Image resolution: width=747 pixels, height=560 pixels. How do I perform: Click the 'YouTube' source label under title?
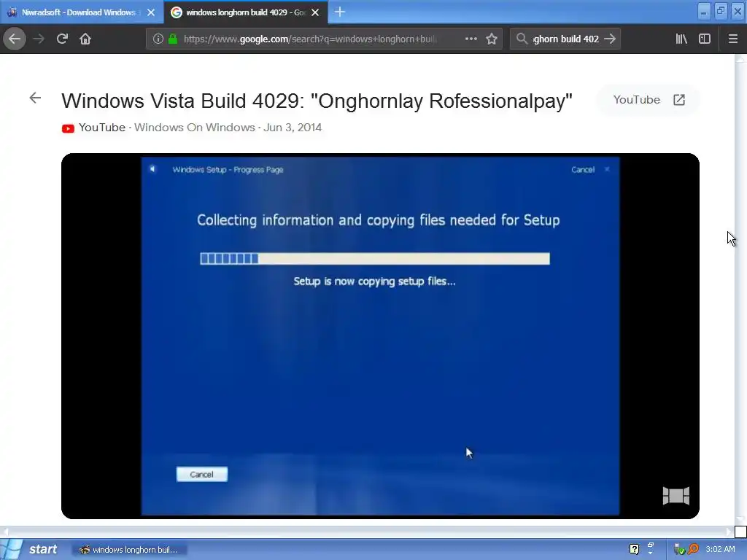102,128
